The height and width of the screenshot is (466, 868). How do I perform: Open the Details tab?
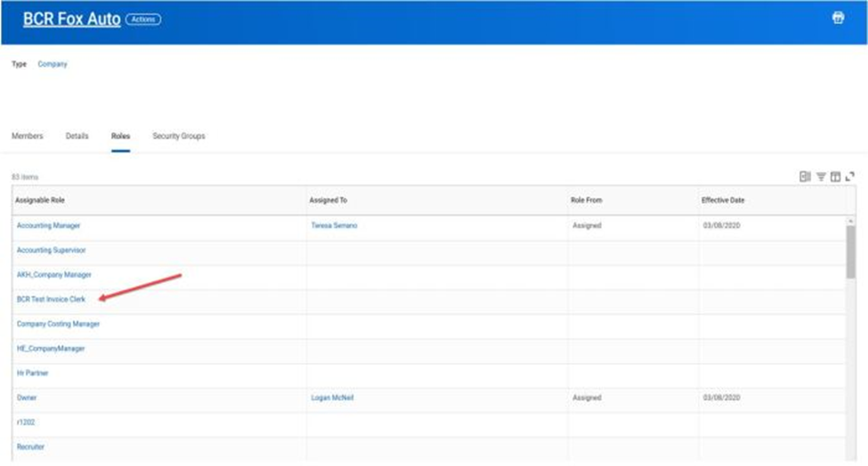pyautogui.click(x=77, y=136)
